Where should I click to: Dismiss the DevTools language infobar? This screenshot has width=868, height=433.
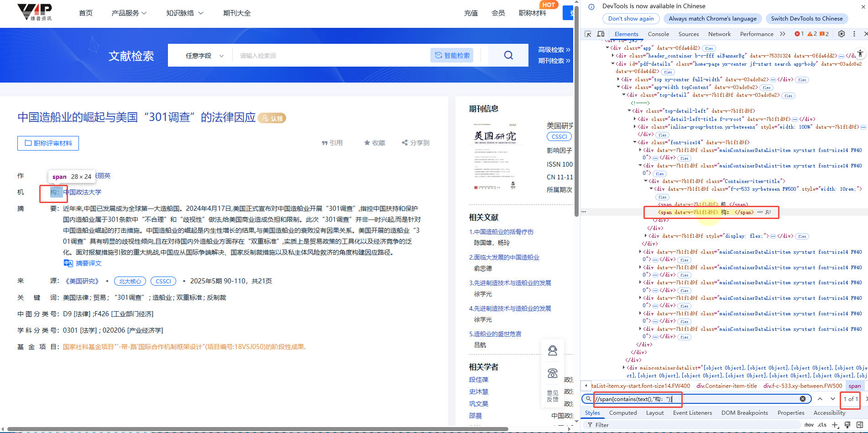coord(863,6)
